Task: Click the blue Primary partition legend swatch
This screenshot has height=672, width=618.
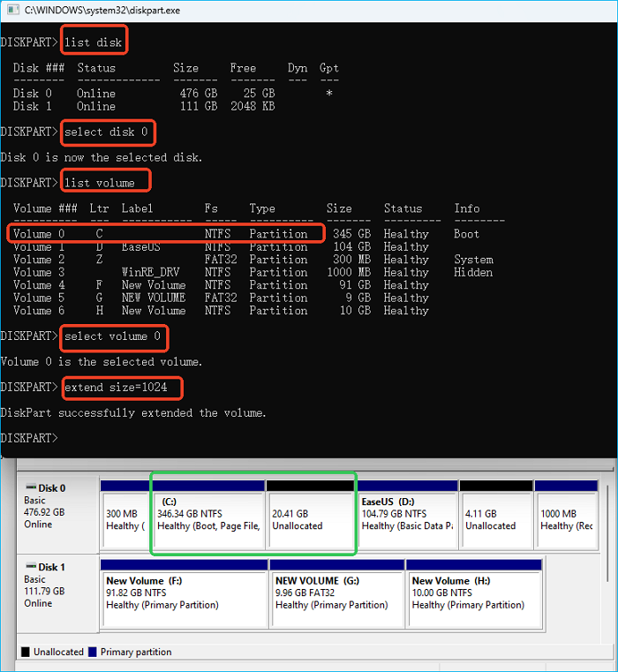Action: [x=91, y=652]
